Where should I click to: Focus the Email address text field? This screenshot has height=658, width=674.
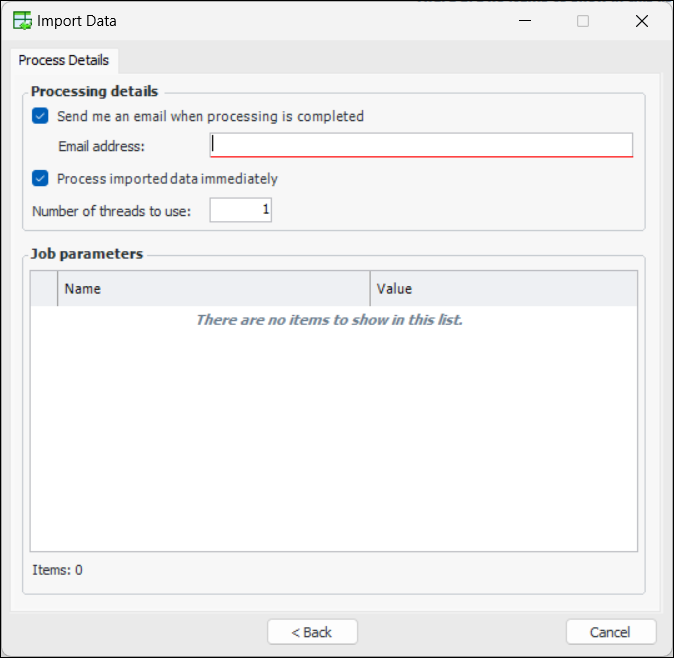pos(421,145)
